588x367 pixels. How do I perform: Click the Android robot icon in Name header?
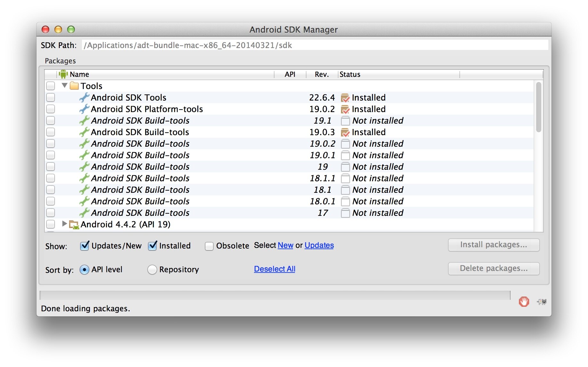pos(63,74)
